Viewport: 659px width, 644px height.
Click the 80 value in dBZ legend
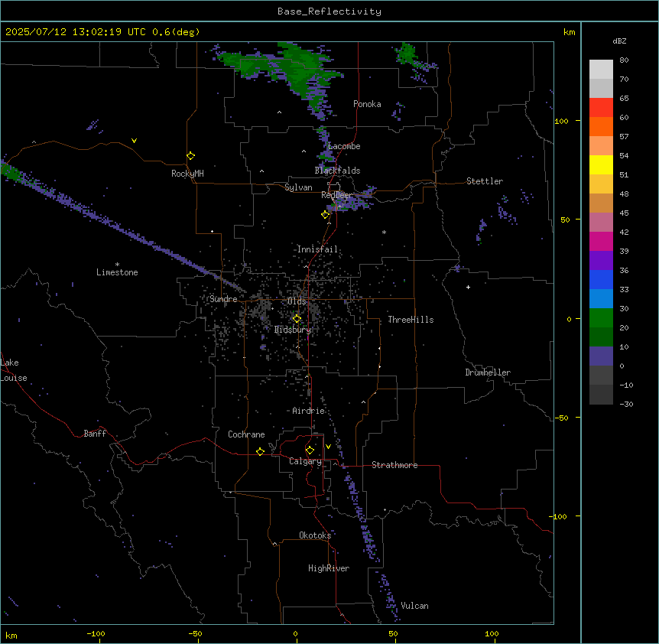(x=624, y=60)
